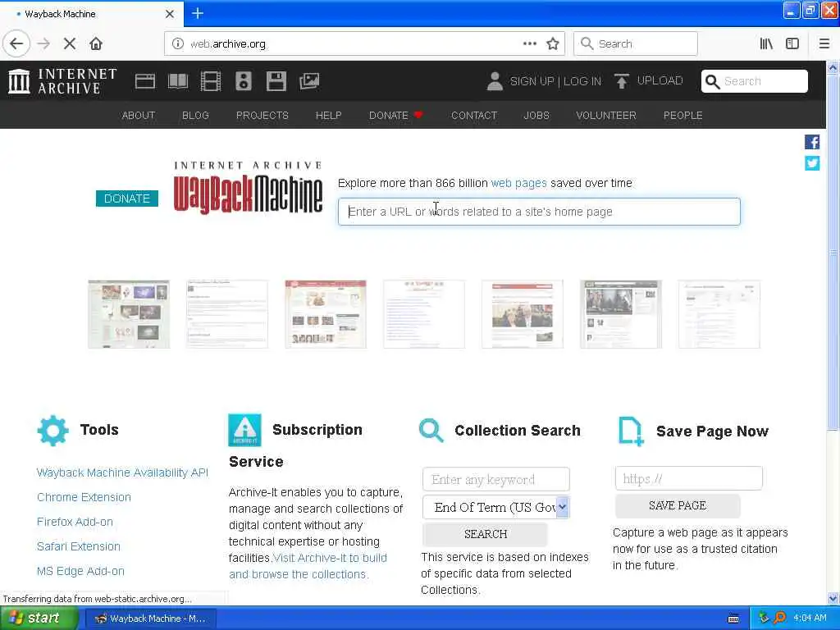Viewport: 840px width, 630px height.
Task: Click the teal DONATE button
Action: click(127, 199)
